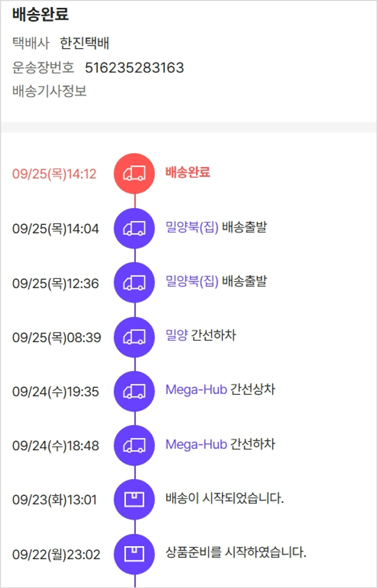Click truck icon for 09/25 14:04 event
Screen dimensions: 377x588
click(134, 228)
